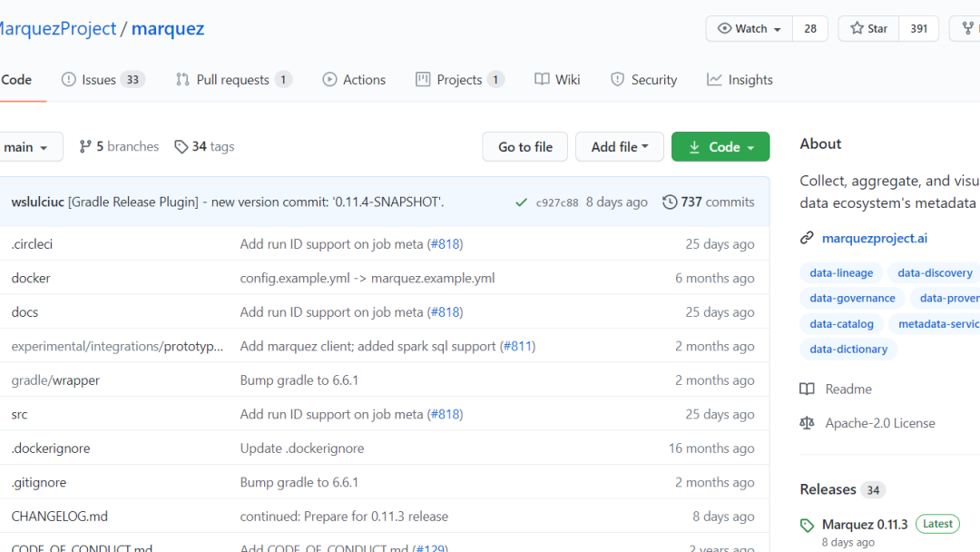The height and width of the screenshot is (552, 980).
Task: Open the 'Update .dockerignore' commit message
Action: coord(302,448)
